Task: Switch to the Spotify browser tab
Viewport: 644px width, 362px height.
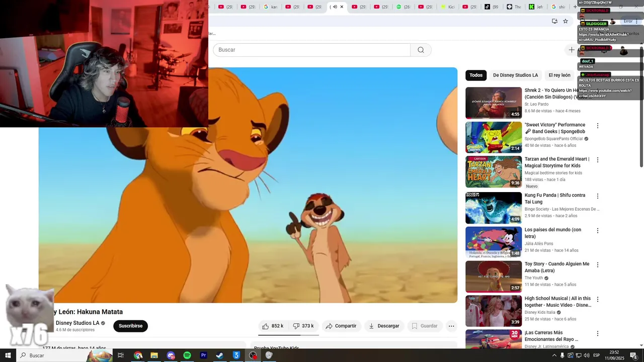Action: click(403, 7)
